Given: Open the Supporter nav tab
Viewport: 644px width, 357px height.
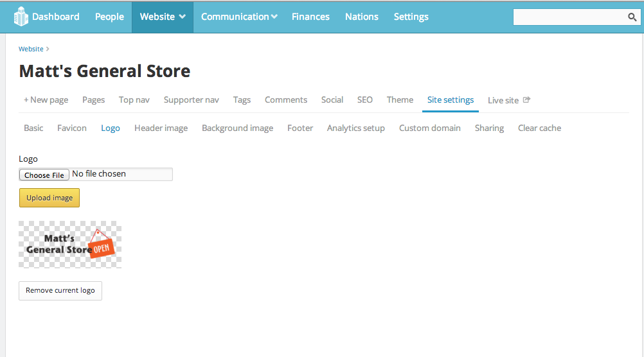Looking at the screenshot, I should [192, 100].
